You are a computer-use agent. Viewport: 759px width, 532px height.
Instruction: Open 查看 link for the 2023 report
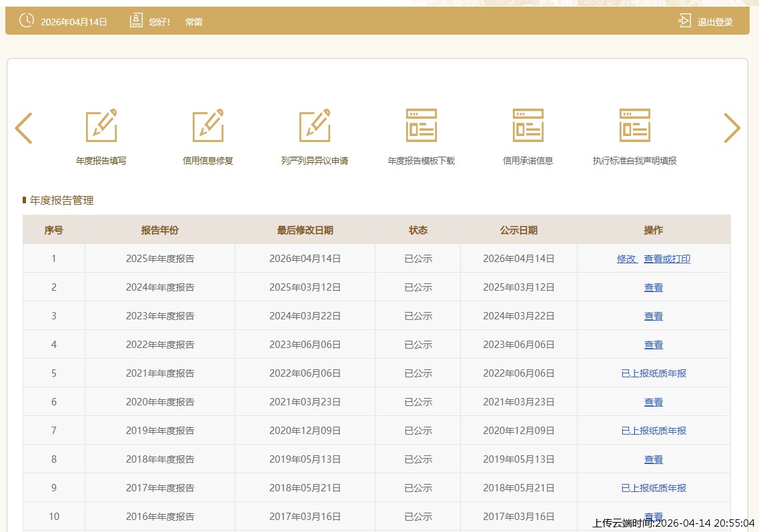[x=654, y=316]
